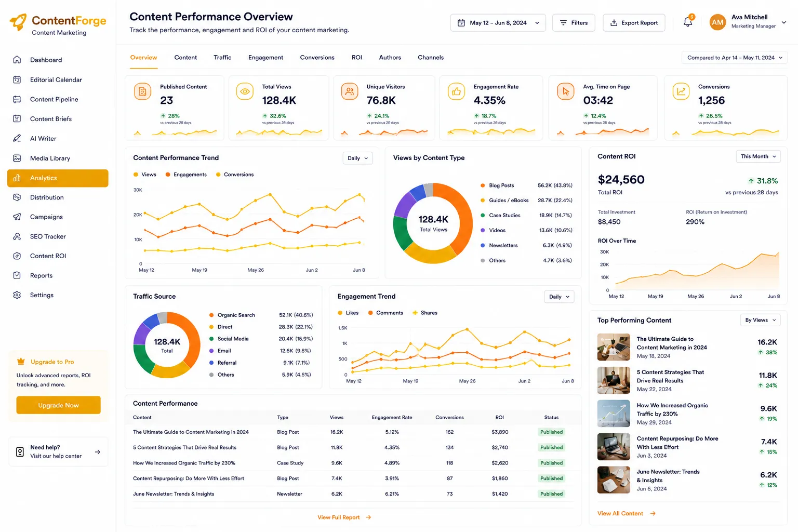
Task: Click the AM user avatar
Action: click(x=718, y=22)
